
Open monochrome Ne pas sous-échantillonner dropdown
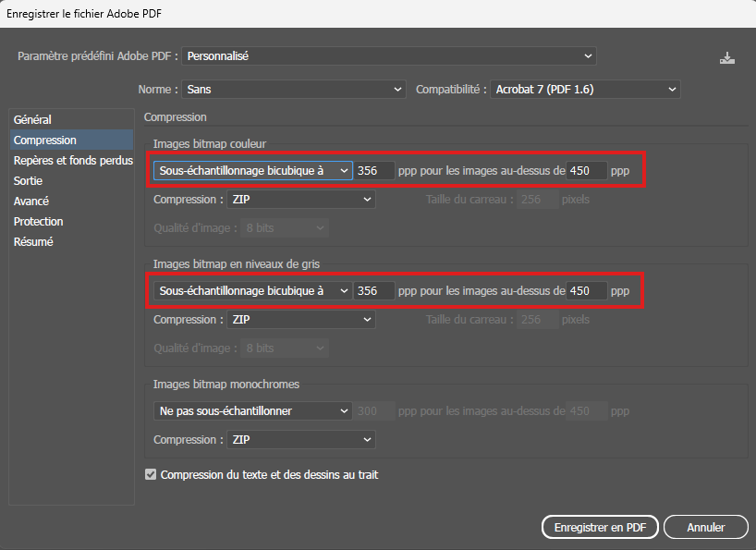click(x=252, y=411)
